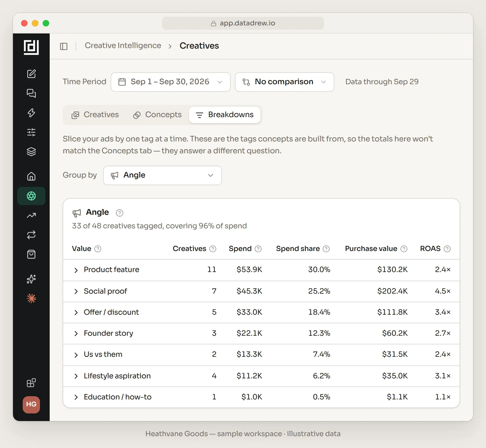Click the 33 of 48 creatives tagged text
This screenshot has height=448, width=486.
[x=159, y=226]
